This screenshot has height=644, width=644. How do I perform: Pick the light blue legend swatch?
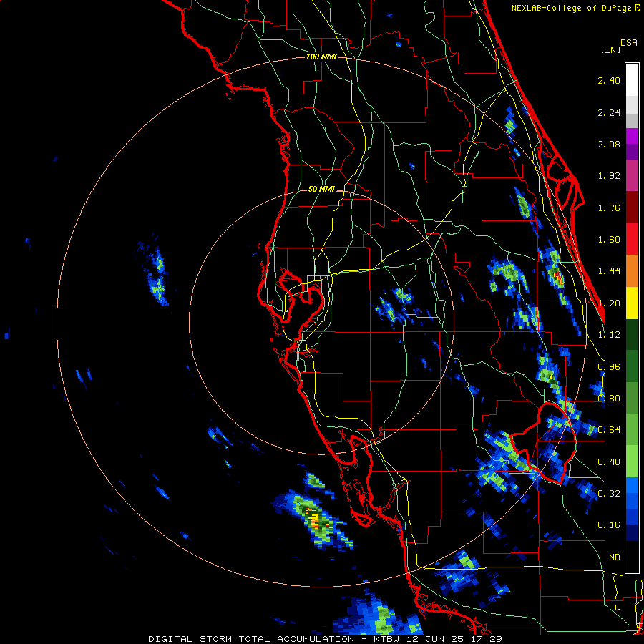632,485
